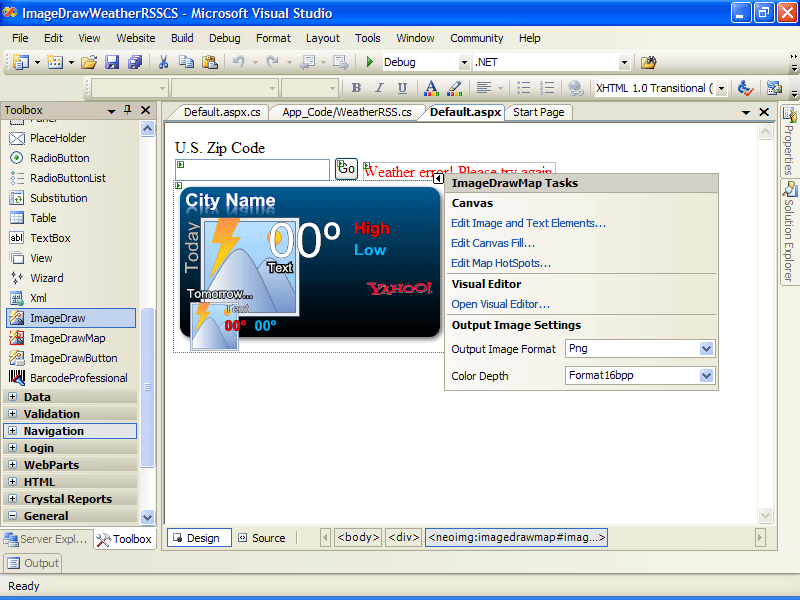Screen dimensions: 800x600
Task: Toggle Underline formatting button
Action: [x=402, y=88]
